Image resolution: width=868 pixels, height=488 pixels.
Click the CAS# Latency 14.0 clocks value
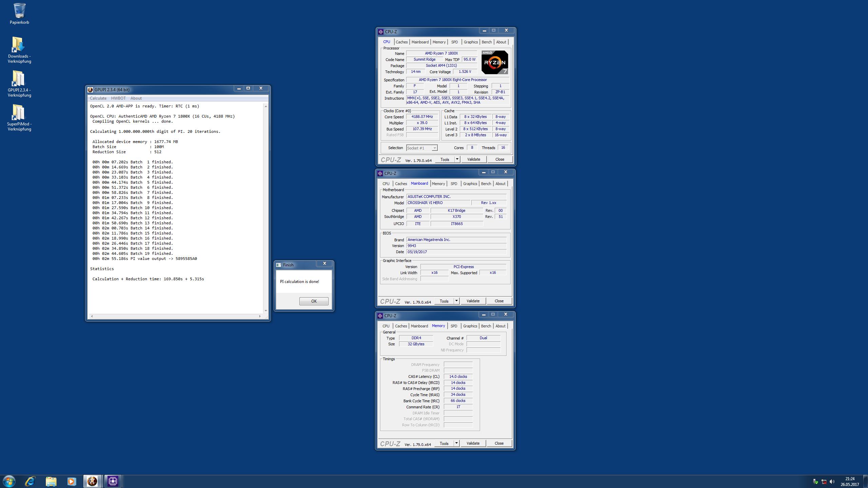pyautogui.click(x=458, y=377)
